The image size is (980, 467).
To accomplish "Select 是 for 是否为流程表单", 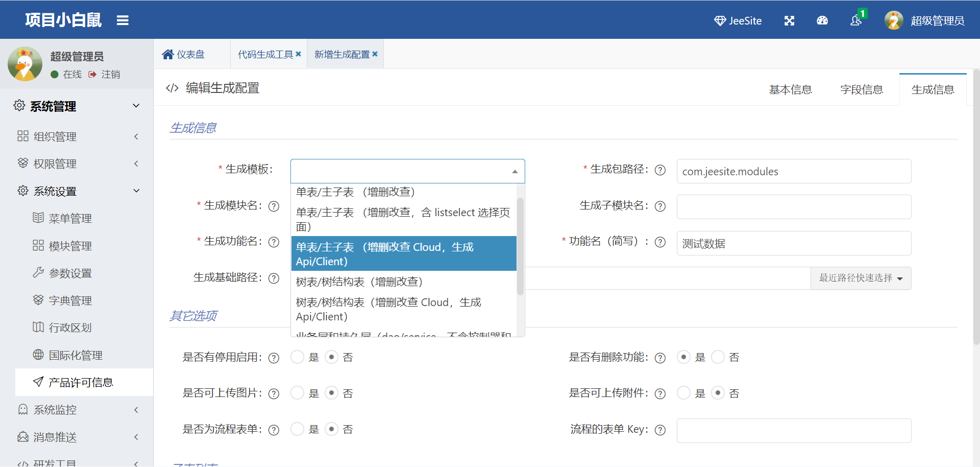I will pyautogui.click(x=297, y=429).
